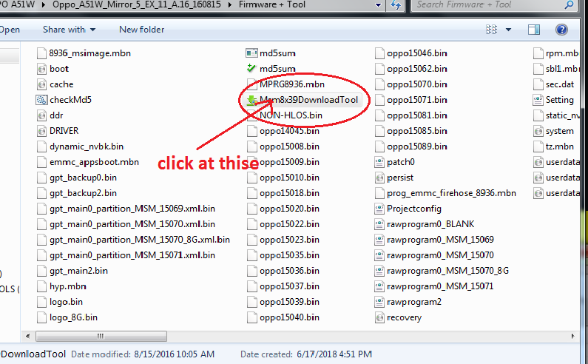Click the scrollbar left arrow
588x364 pixels.
point(28,336)
